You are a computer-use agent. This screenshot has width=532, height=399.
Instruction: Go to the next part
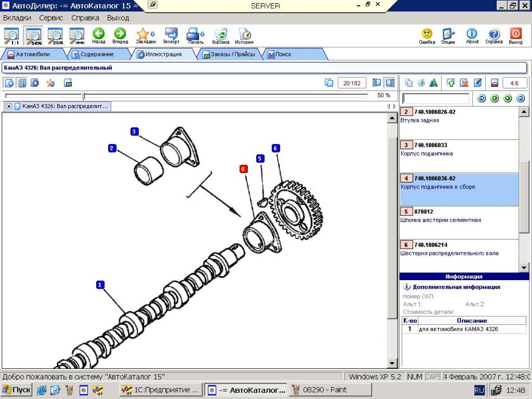click(508, 98)
